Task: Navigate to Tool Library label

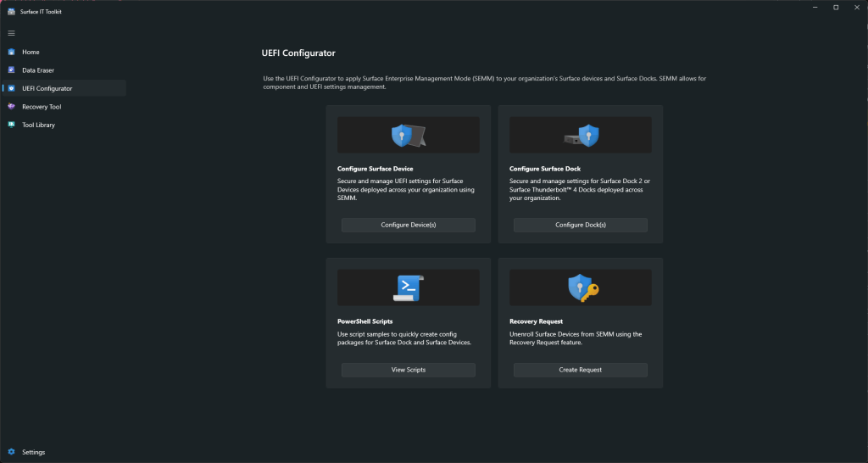Action: click(38, 125)
